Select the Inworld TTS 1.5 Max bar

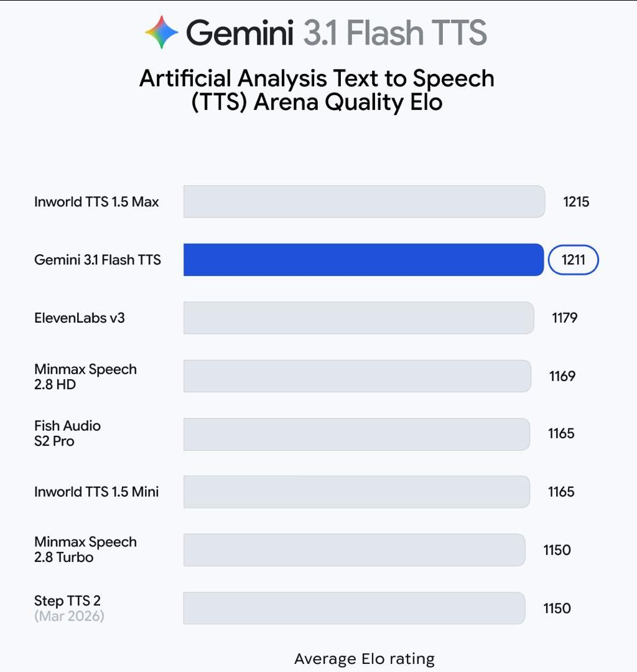(x=364, y=201)
